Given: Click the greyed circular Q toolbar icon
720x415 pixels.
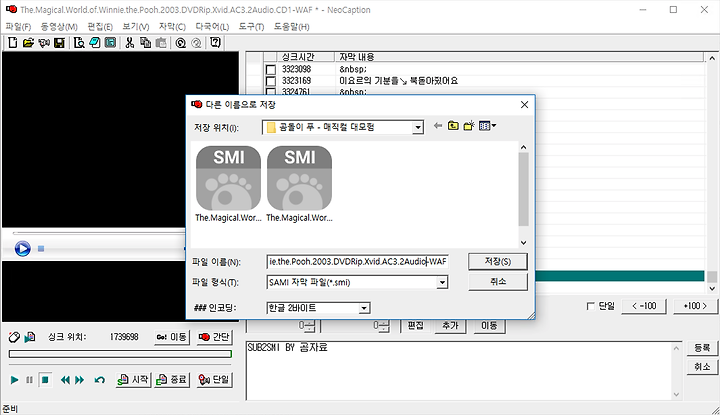Looking at the screenshot, I should (196, 43).
